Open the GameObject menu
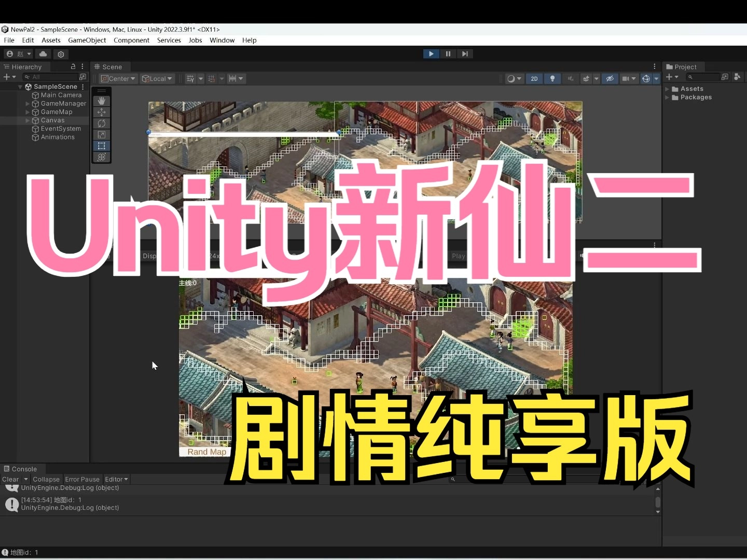The image size is (747, 560). 87,40
